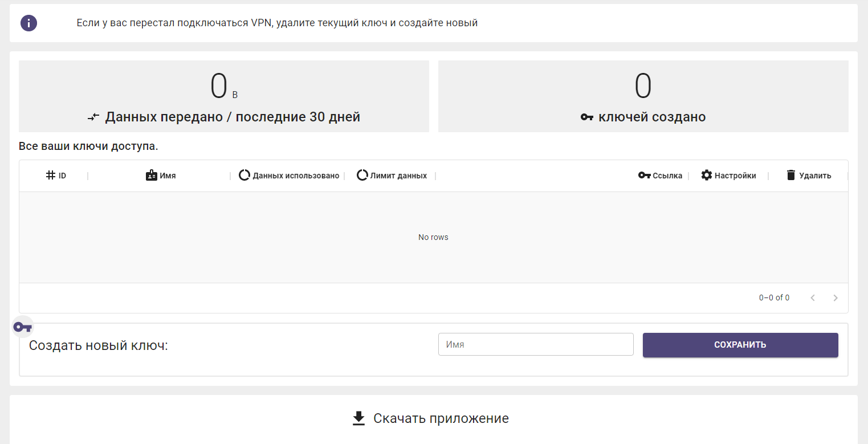
Task: Click the 'СОХРАНИТЬ' button
Action: (x=740, y=345)
